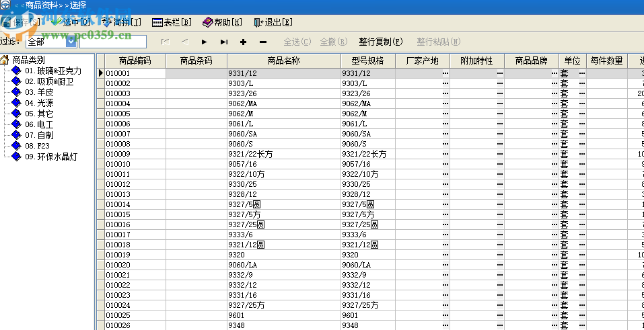Image resolution: width=644 pixels, height=330 pixels.
Task: Click row indicator arrow for 010001
Action: click(101, 73)
